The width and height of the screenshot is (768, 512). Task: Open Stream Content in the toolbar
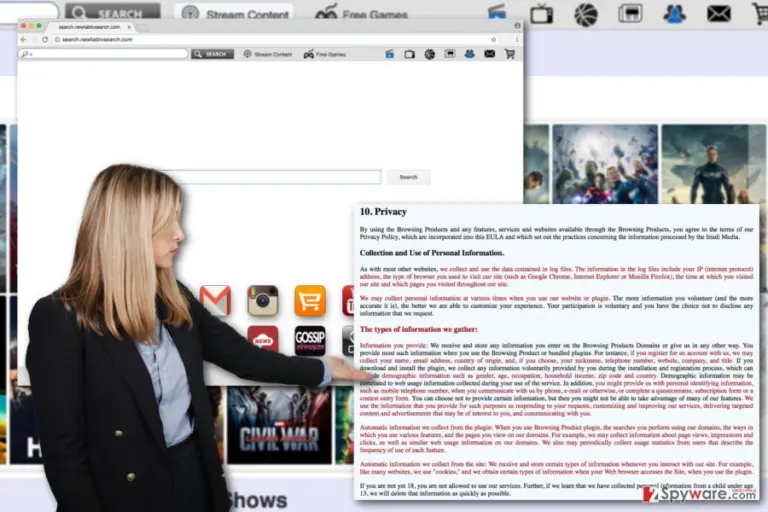pyautogui.click(x=267, y=54)
